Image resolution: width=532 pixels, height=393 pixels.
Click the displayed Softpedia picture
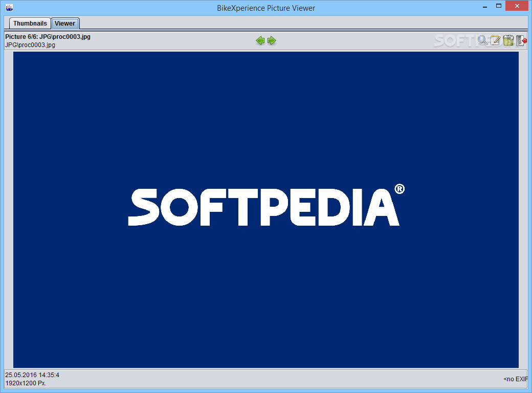click(265, 209)
